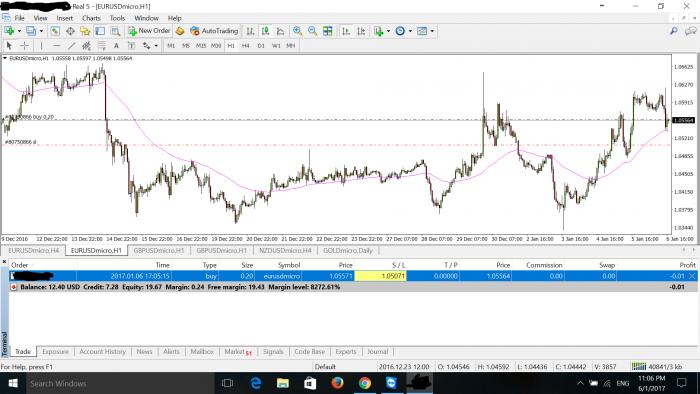Open the Journal terminal tab
700x394 pixels.
[x=378, y=352]
